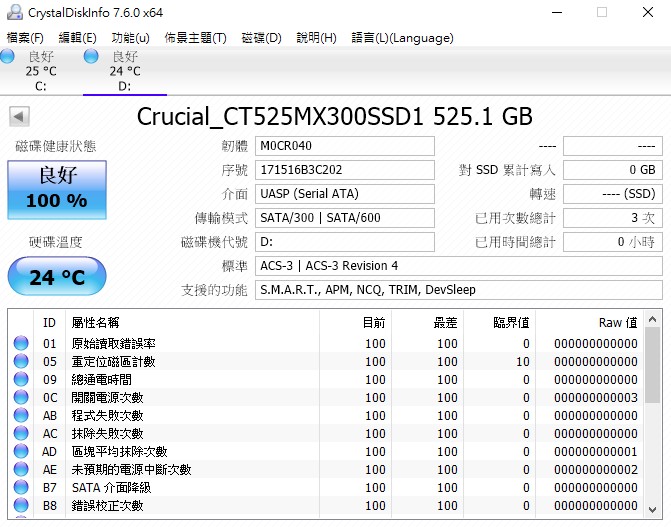Open the 佈景主題(T) menu
This screenshot has height=527, width=671.
coord(196,38)
